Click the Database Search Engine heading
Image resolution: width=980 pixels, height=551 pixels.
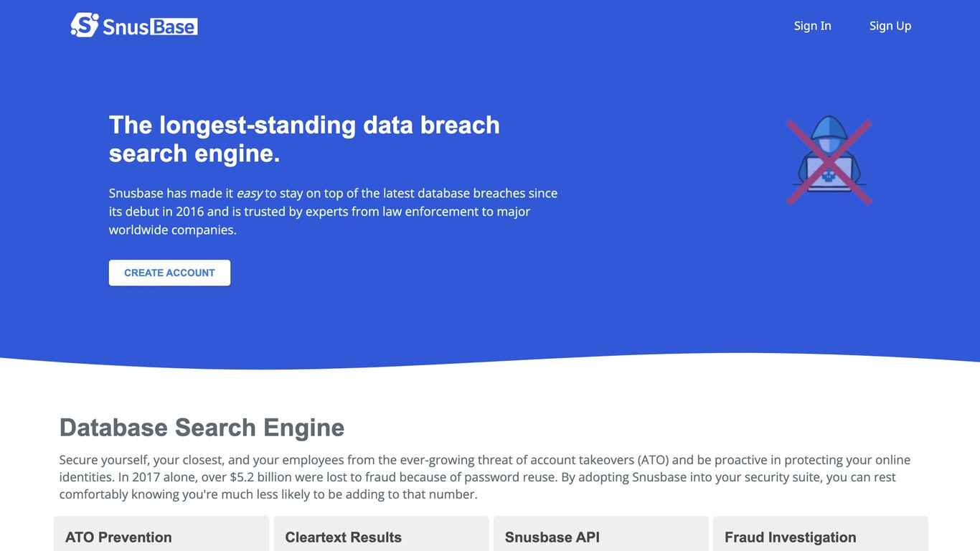point(202,428)
